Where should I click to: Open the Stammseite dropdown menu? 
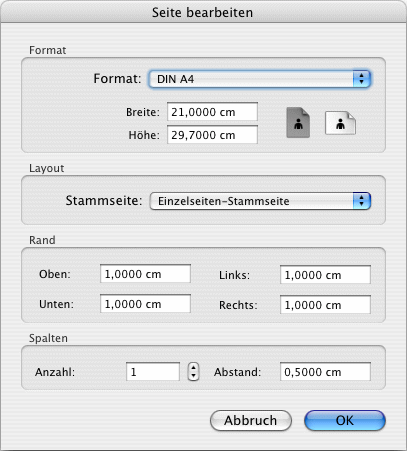260,201
